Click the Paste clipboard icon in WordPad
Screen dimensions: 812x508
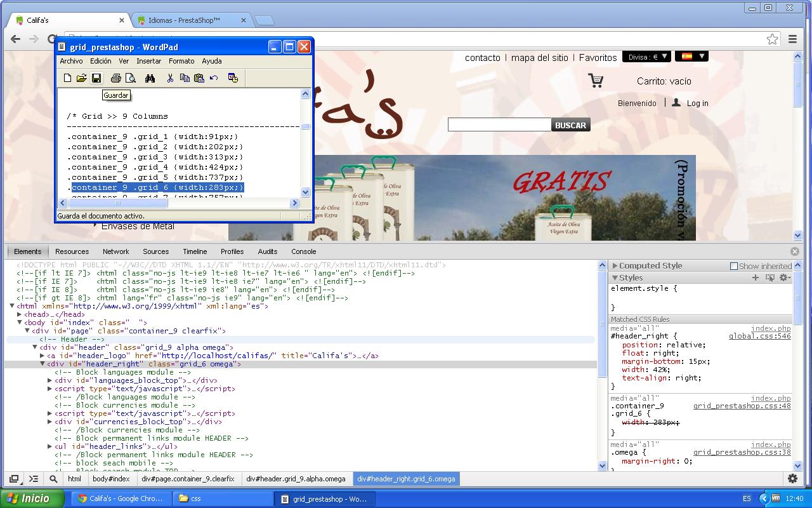(199, 78)
